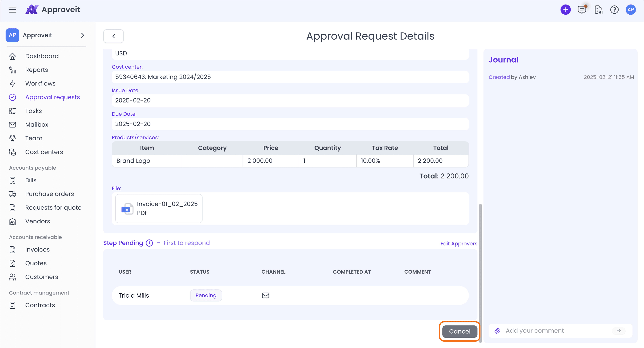Click the paperclip attach file icon
This screenshot has height=348, width=644.
coord(497,331)
